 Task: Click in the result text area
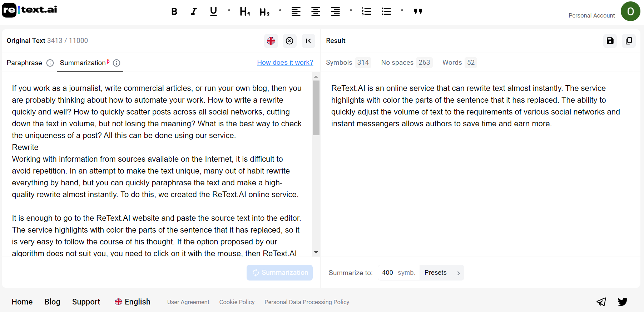pos(481,165)
